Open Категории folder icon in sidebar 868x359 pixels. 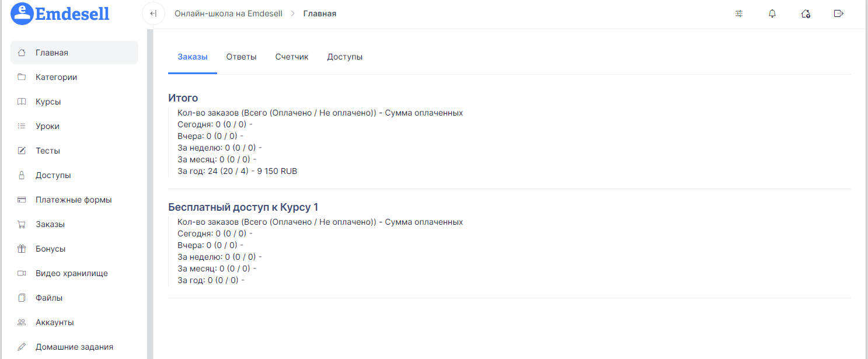point(22,77)
